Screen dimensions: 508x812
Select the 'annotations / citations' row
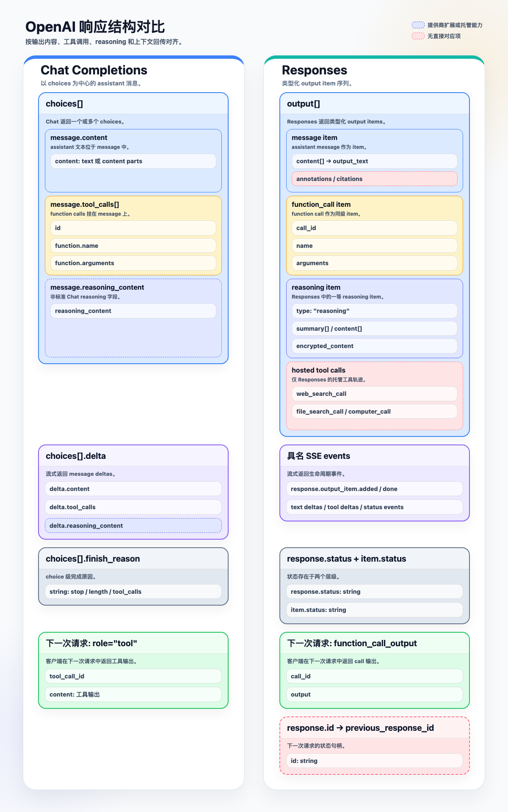[375, 179]
